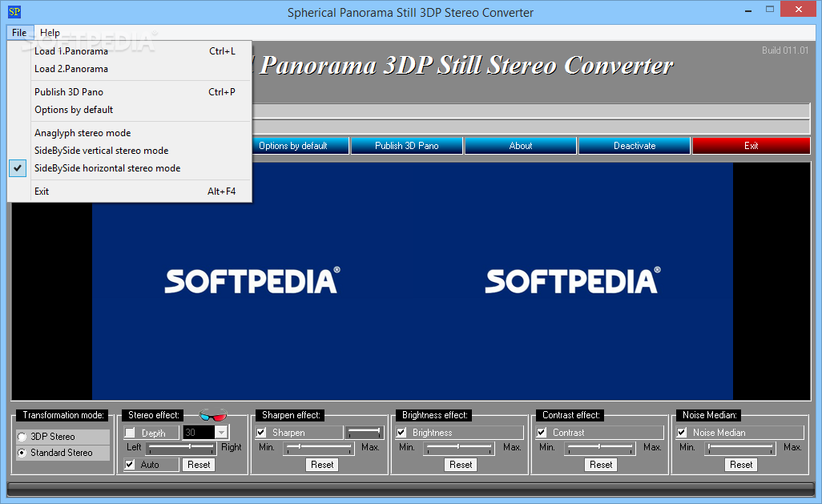822x504 pixels.
Task: Click the Build 011.01 version text
Action: pos(785,50)
